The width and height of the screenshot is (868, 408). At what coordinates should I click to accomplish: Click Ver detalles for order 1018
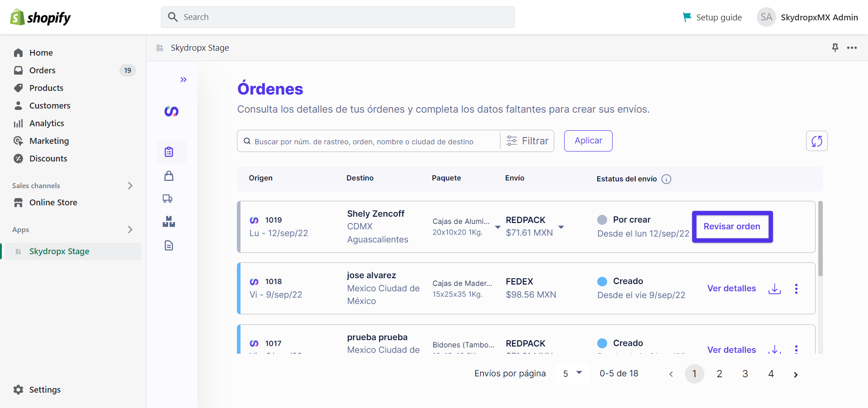(x=731, y=289)
